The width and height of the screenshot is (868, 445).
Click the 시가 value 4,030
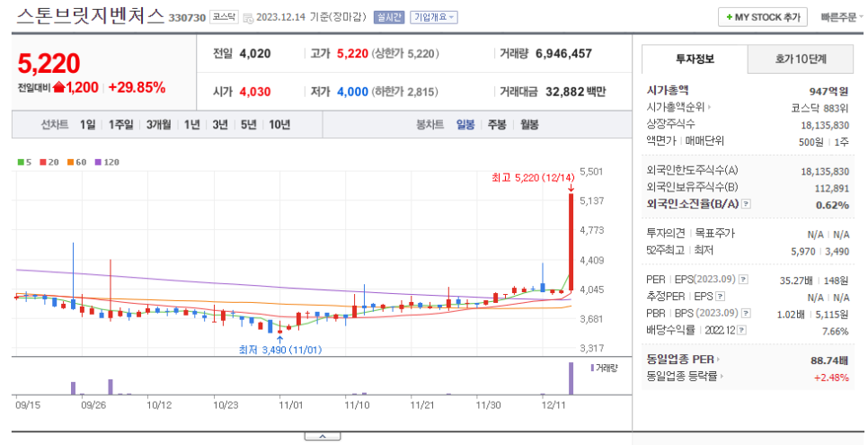point(255,92)
